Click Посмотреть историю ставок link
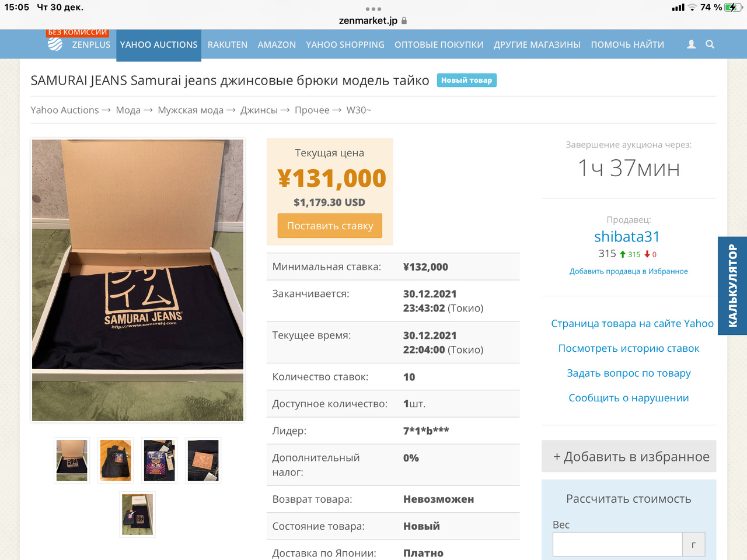 pos(629,348)
